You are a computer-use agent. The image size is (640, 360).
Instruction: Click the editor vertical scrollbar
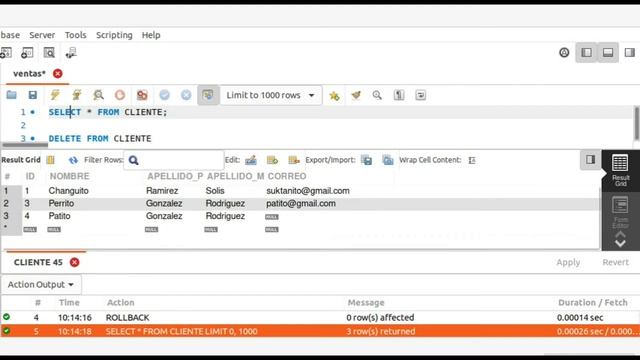(637, 123)
